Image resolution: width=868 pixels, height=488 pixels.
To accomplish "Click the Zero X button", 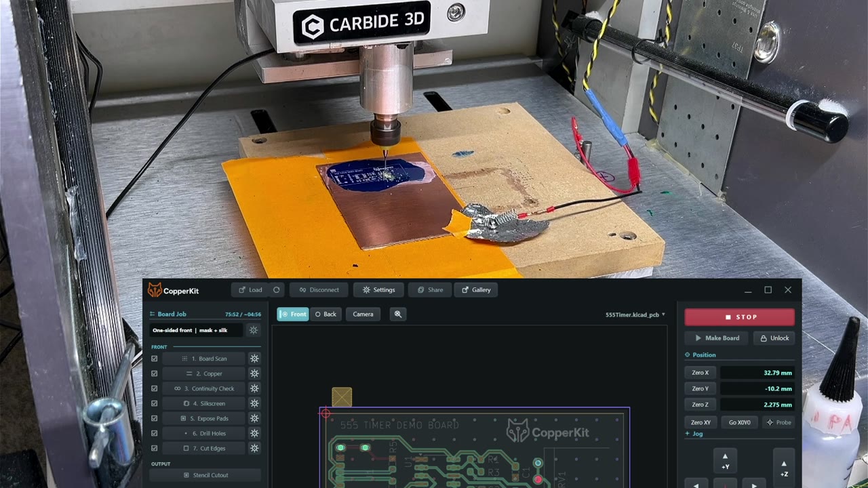I will click(701, 373).
